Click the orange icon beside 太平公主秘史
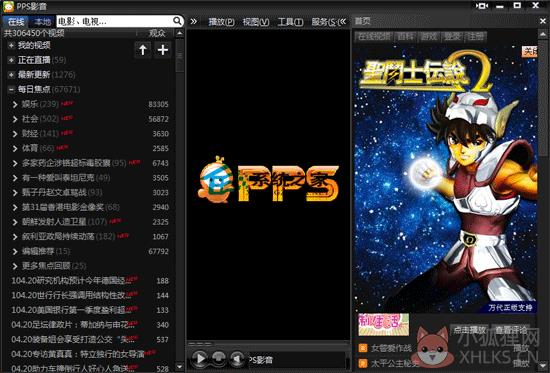Image resolution: width=550 pixels, height=373 pixels. tap(363, 363)
